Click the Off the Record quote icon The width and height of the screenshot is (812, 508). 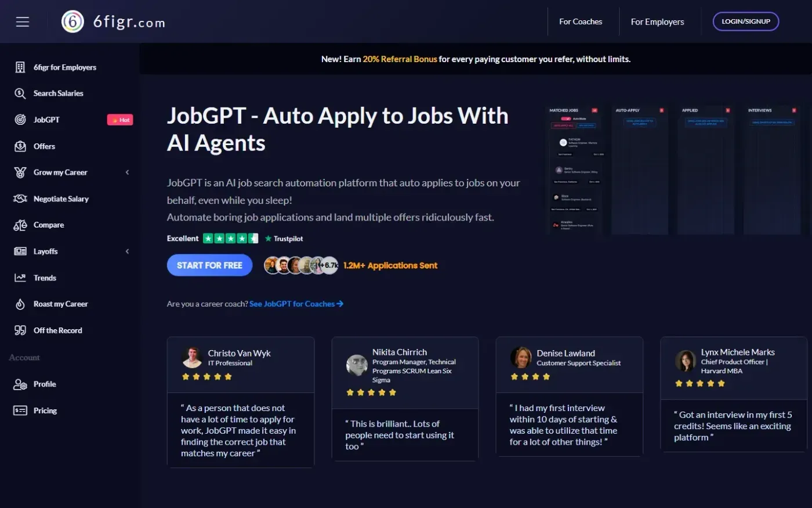pyautogui.click(x=20, y=330)
